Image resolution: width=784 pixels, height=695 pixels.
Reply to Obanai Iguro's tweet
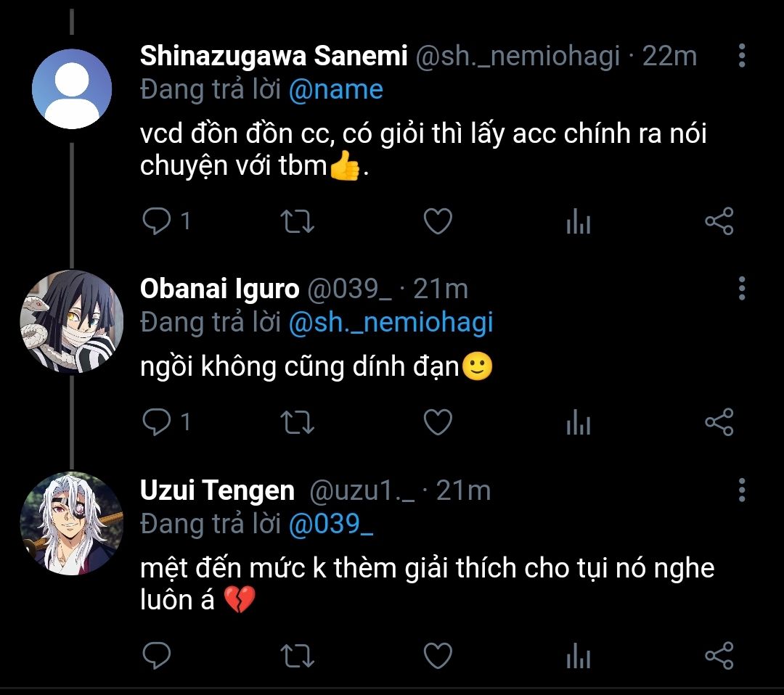155,422
